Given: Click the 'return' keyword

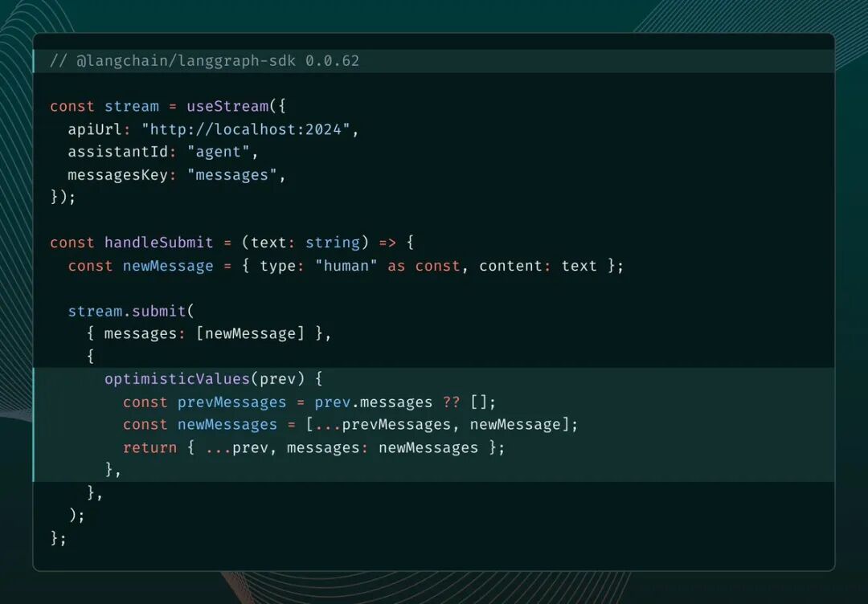Looking at the screenshot, I should pyautogui.click(x=150, y=447).
